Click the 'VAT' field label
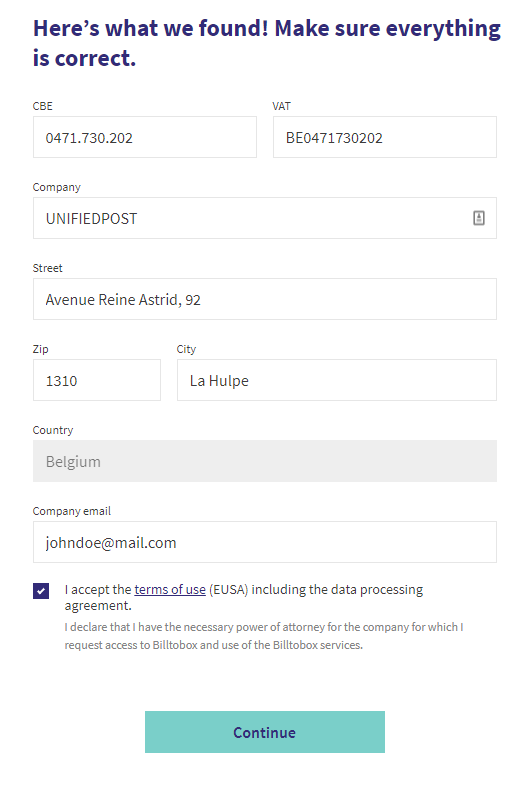Screen dimensions: 532x787 pos(282,106)
